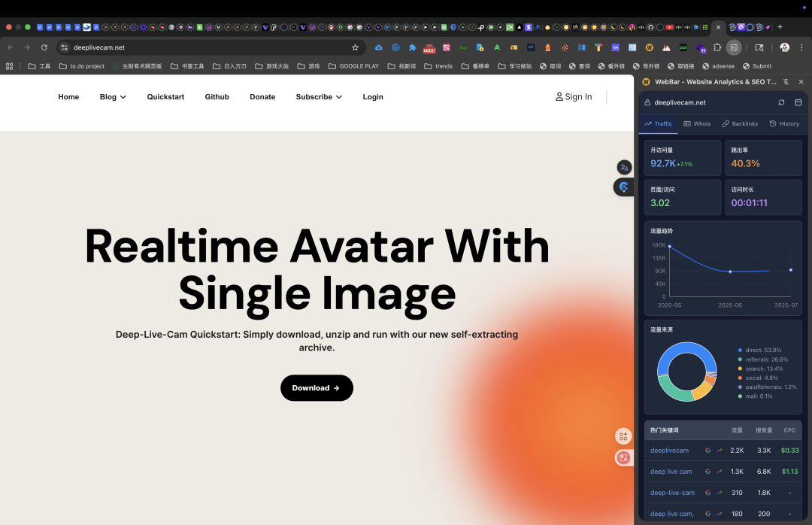Screen dimensions: 812x525
Task: Refresh WebBar data for deeplivecam.net
Action: pos(781,102)
